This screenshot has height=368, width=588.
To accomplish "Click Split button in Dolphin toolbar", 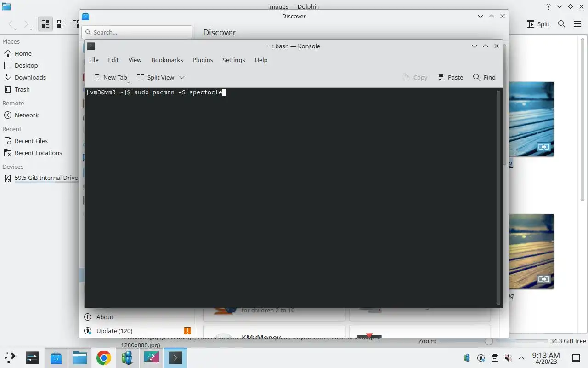I will 538,24.
